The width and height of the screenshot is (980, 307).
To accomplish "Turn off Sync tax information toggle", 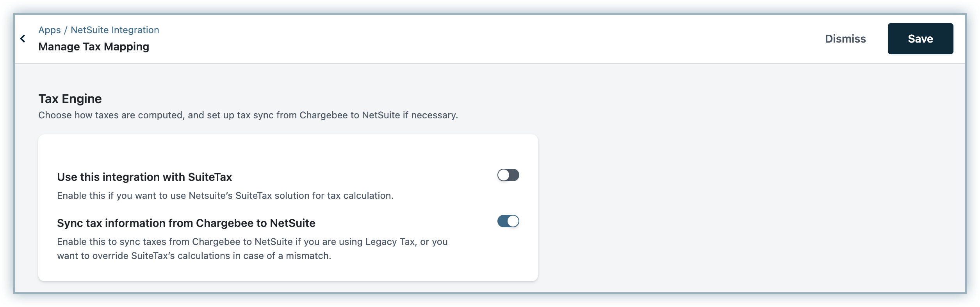I will [508, 221].
